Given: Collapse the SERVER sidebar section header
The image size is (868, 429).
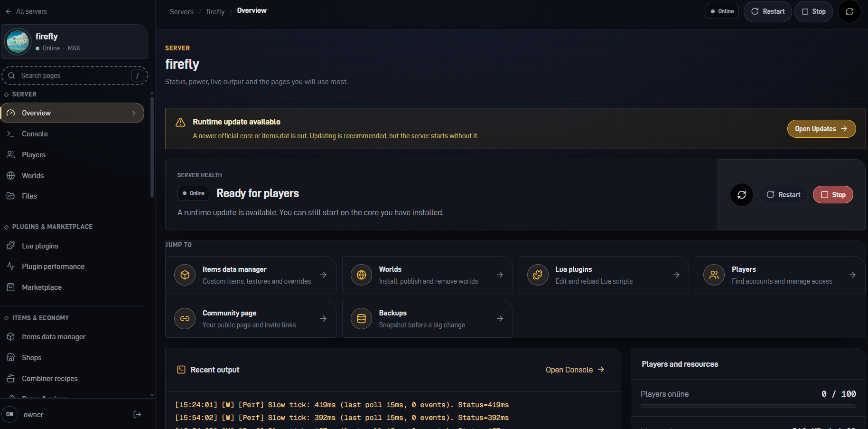Looking at the screenshot, I should point(20,95).
